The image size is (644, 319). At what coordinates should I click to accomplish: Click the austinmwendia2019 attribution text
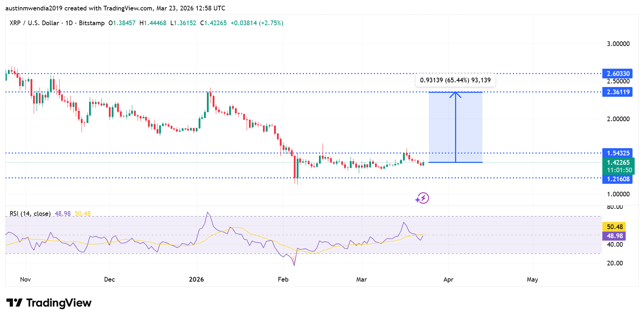coord(34,8)
